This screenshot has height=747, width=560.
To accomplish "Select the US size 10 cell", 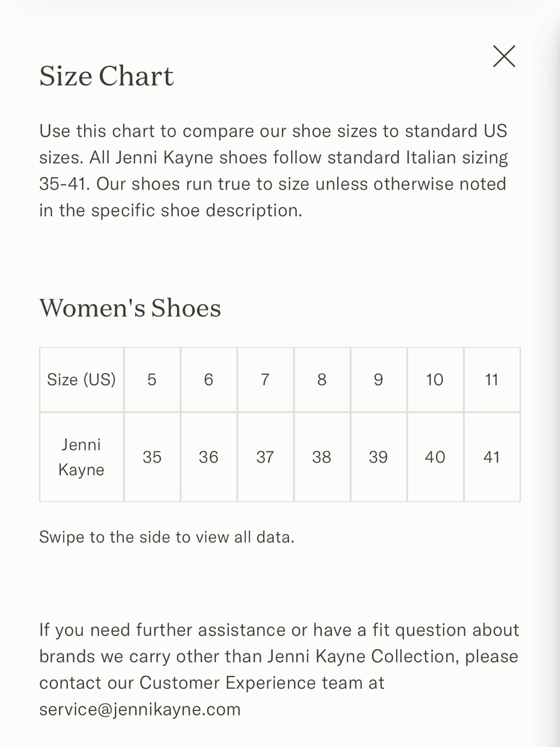I will coord(435,380).
